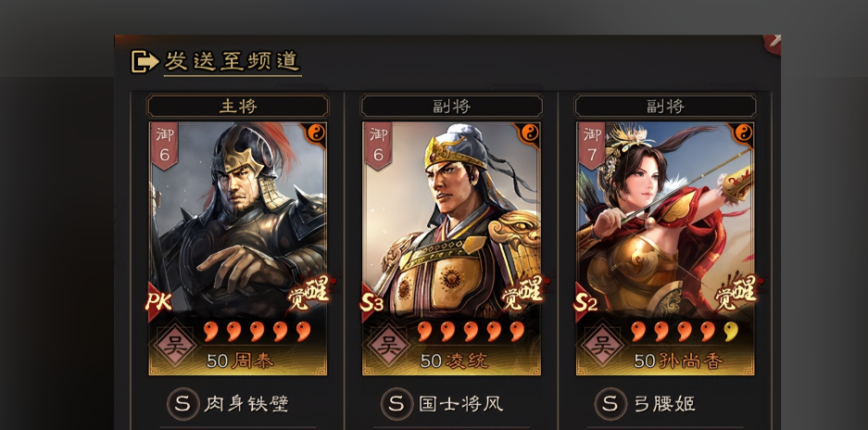Click the yellow star on 孙尚香 card
Viewport: 868px width, 430px height.
coord(731,332)
